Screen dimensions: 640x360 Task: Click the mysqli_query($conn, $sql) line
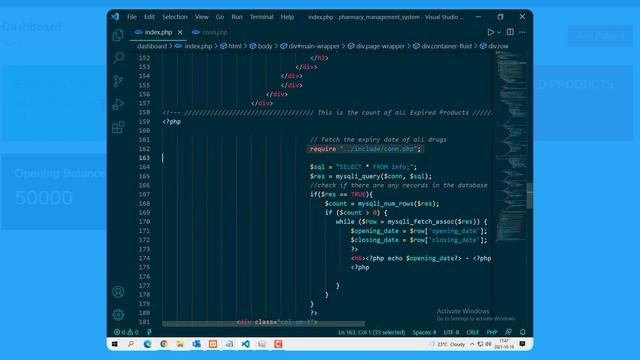point(371,176)
